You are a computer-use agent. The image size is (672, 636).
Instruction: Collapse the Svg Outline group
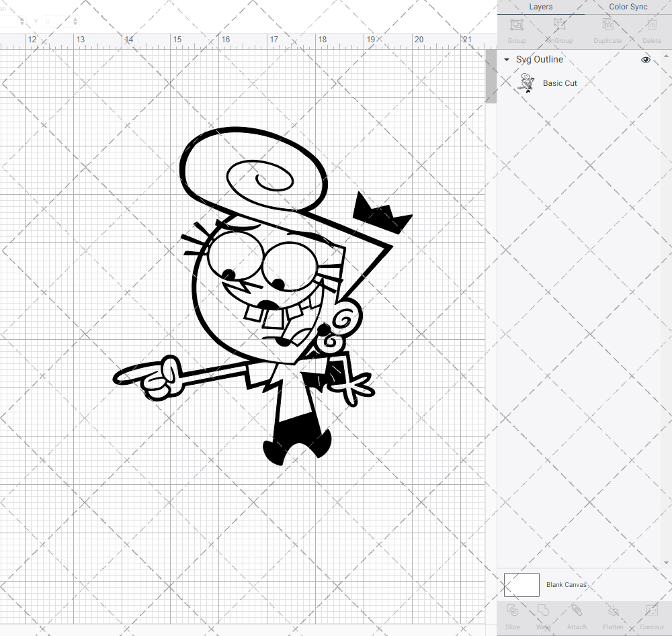coord(506,59)
